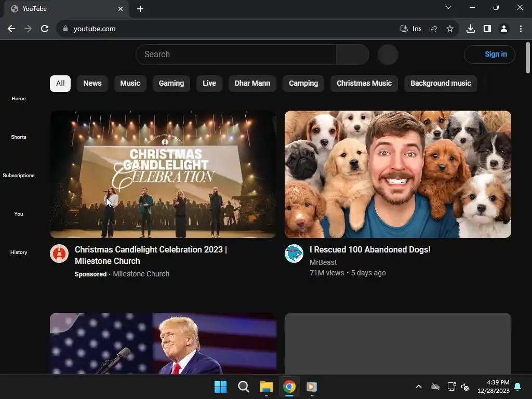Open Subscriptions in the sidebar
This screenshot has width=532, height=399.
[19, 175]
